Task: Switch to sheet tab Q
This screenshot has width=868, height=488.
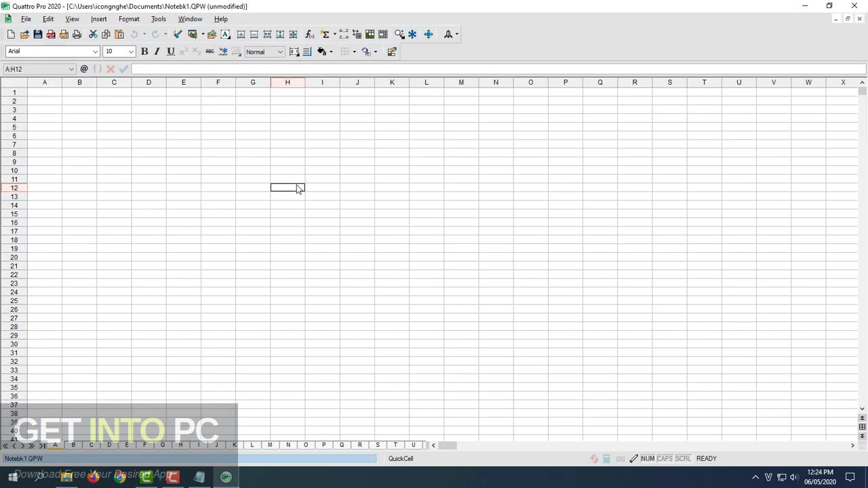Action: pos(342,445)
